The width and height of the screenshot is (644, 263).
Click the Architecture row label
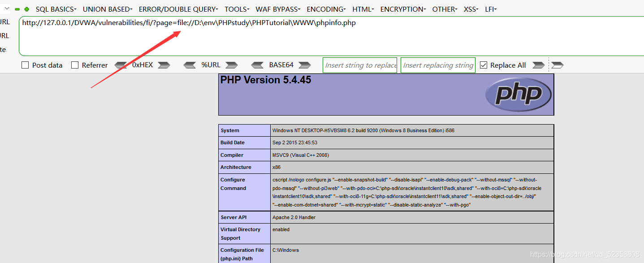236,167
